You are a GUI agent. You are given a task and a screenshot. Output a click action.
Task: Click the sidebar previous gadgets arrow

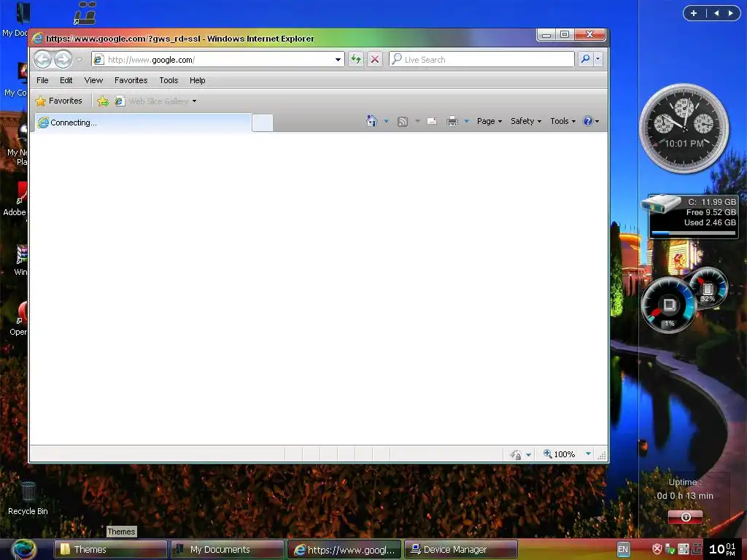716,13
